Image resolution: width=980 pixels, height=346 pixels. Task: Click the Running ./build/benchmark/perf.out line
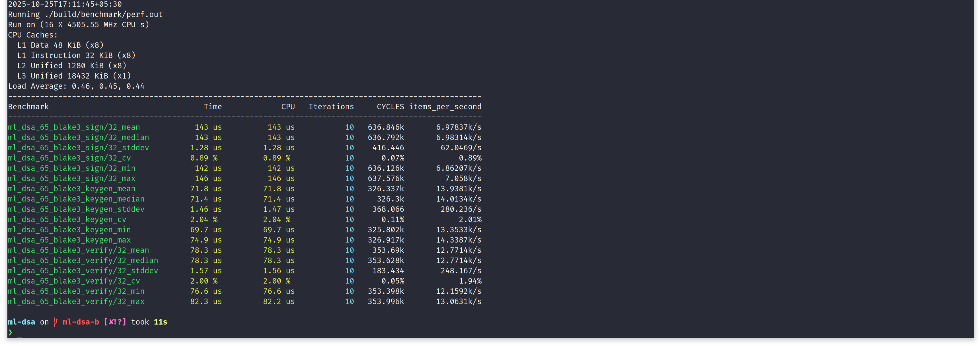[x=85, y=15]
